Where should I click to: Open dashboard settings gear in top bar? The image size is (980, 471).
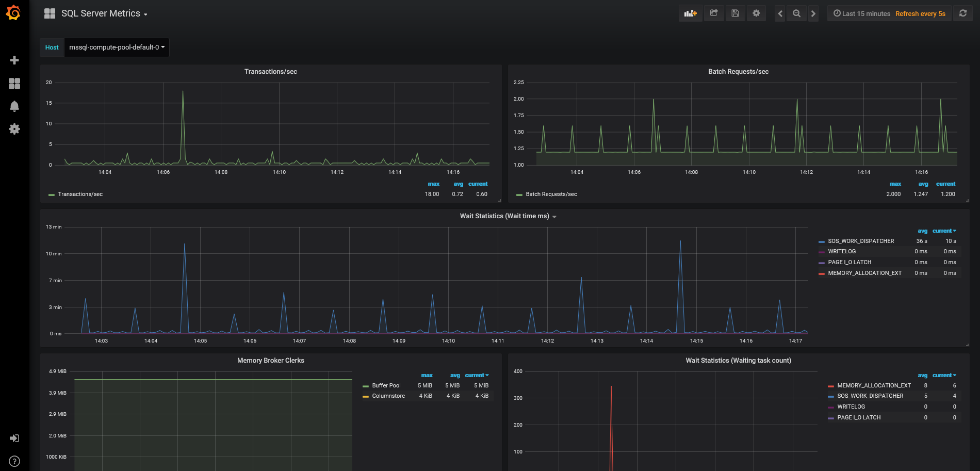(x=756, y=13)
